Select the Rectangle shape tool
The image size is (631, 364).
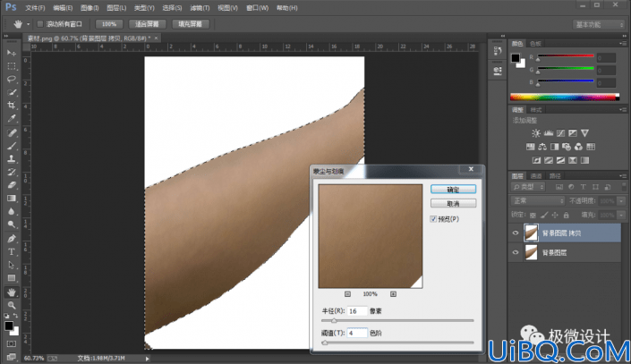12,278
